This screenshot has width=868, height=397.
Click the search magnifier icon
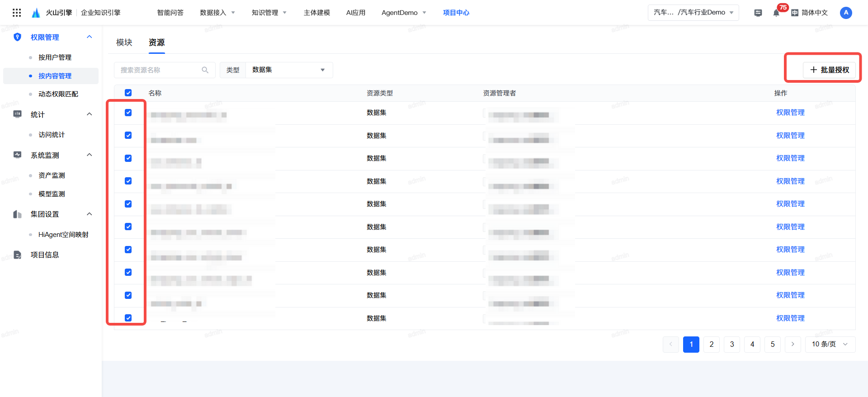[205, 70]
